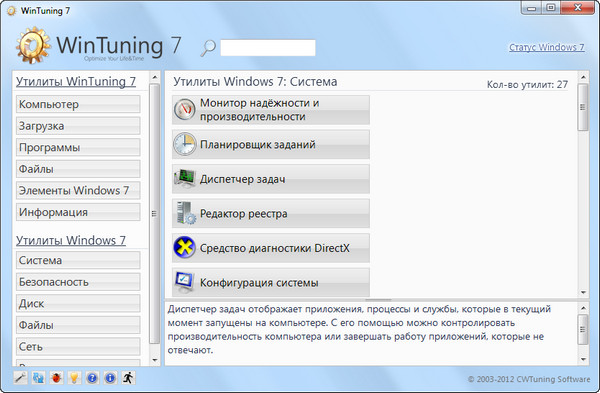Click the utilities list scrollbar thumb
Screen dimensions: 600x393
click(x=583, y=107)
